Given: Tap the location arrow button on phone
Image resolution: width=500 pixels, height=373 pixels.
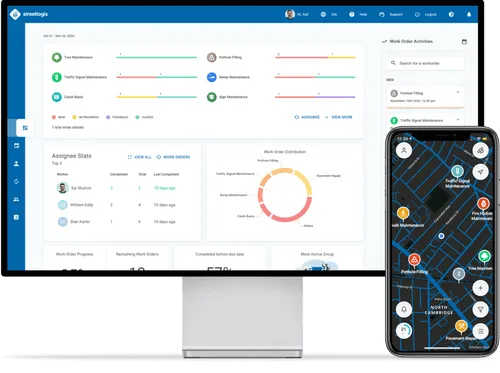Looking at the screenshot, I should (x=480, y=172).
